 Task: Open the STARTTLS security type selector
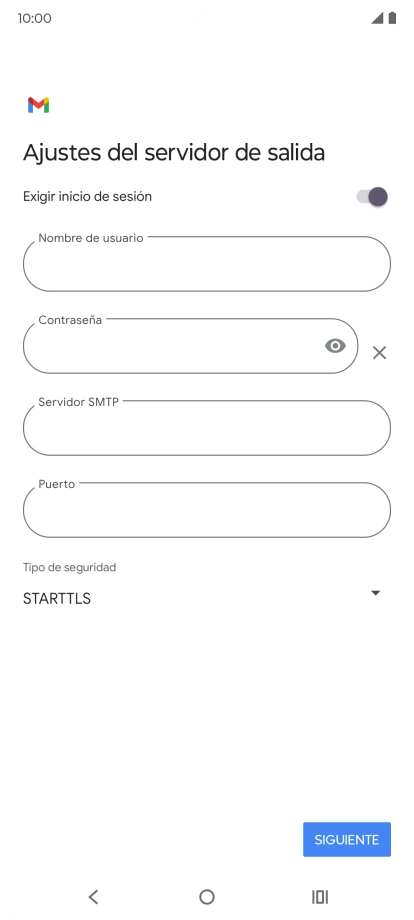203,598
